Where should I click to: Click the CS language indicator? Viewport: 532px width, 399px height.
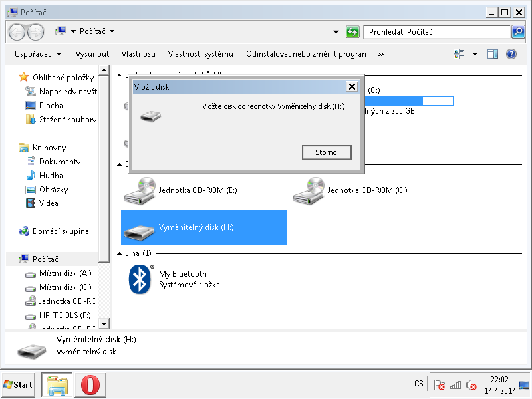(x=419, y=384)
